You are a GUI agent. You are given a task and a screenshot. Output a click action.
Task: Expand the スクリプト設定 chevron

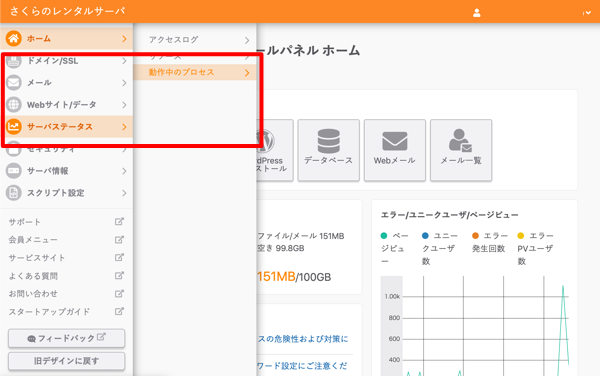point(124,193)
